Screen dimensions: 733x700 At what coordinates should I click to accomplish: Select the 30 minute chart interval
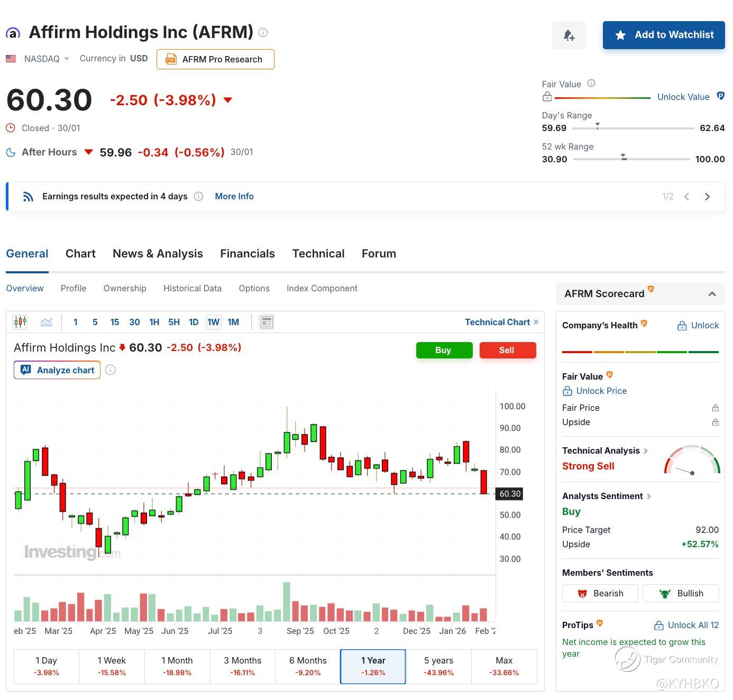134,322
